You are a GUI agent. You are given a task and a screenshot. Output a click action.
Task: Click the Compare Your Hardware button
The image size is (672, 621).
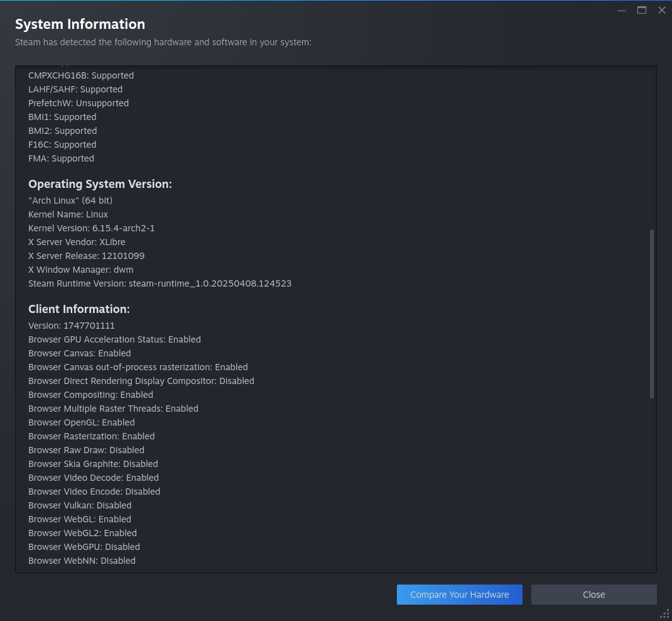[460, 595]
